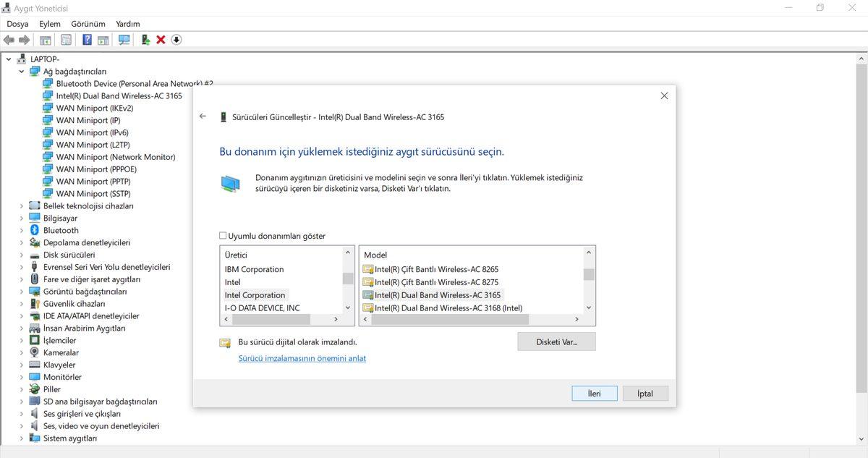868x458 pixels.
Task: Click the properties sheet toolbar icon
Action: 67,40
